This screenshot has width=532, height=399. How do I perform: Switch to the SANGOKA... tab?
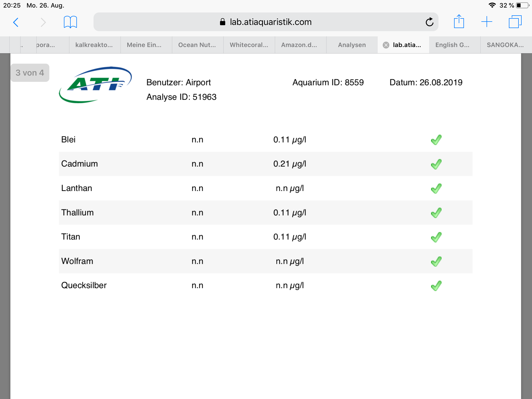point(505,45)
